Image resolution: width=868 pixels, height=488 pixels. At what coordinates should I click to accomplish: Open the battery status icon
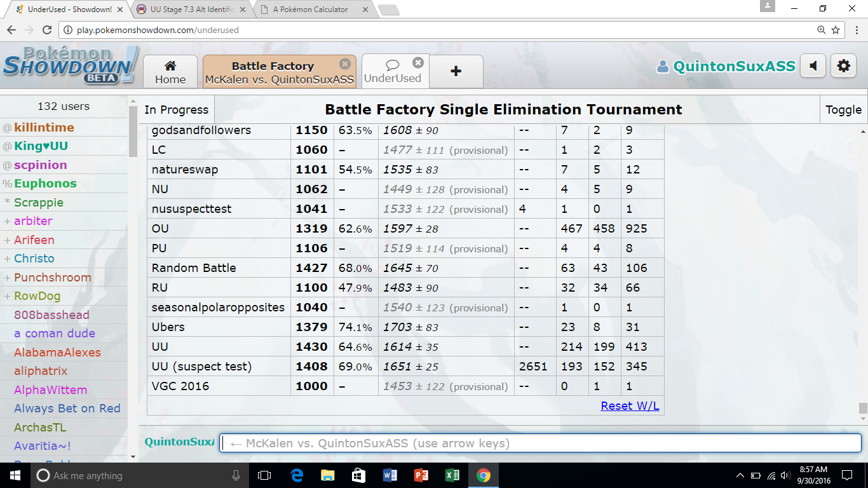coord(756,475)
